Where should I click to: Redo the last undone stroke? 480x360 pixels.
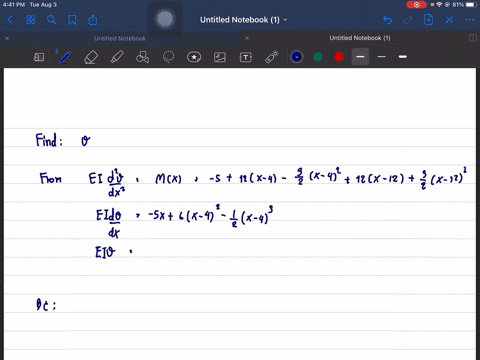coord(408,20)
